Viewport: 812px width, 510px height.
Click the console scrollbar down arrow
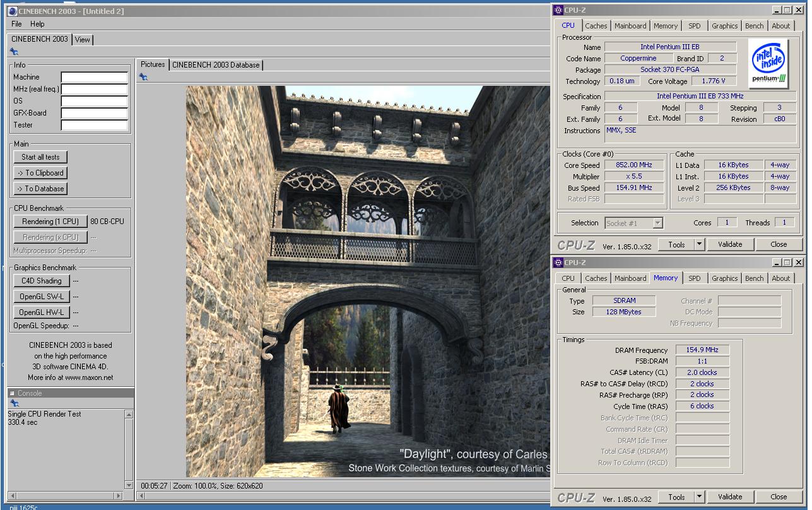click(129, 485)
